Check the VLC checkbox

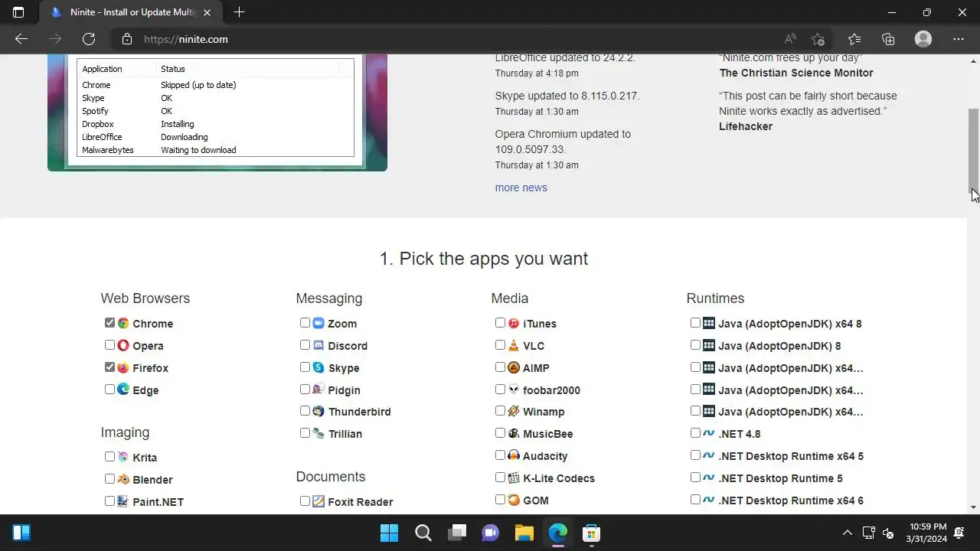point(500,345)
